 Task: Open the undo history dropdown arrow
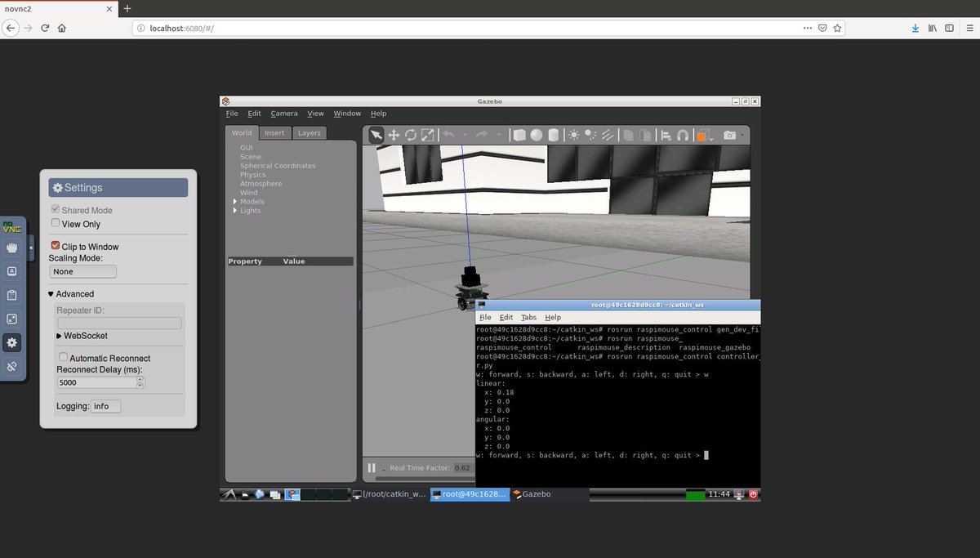pyautogui.click(x=465, y=136)
